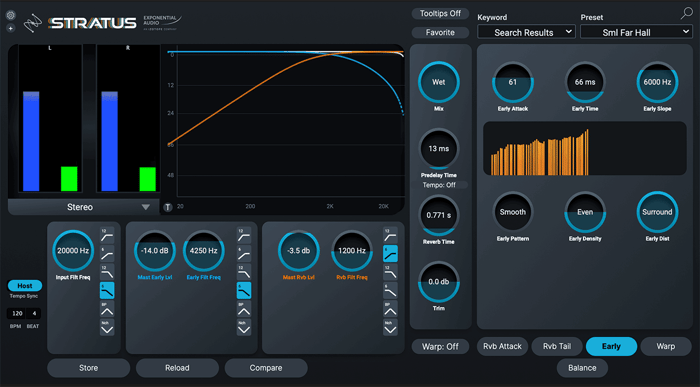Image resolution: width=700 pixels, height=387 pixels.
Task: Select 12 dB high-pass for Rvb filter
Action: click(390, 235)
